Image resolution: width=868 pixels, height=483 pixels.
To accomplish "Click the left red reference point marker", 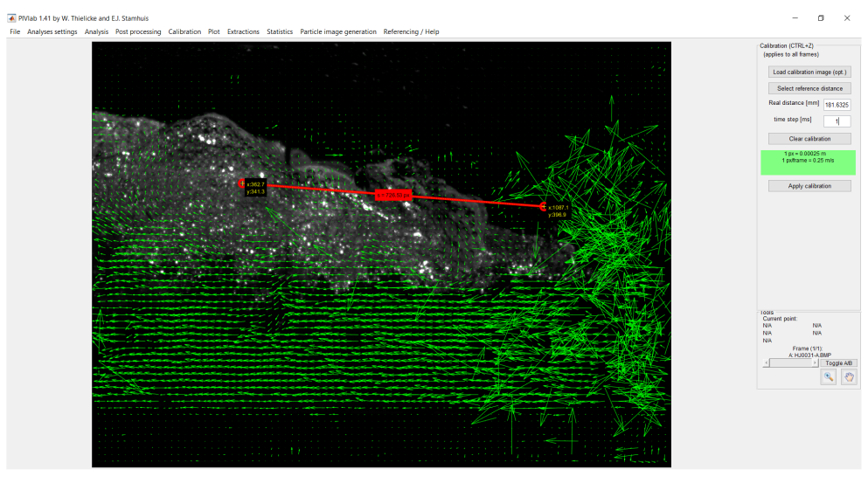I will point(242,183).
